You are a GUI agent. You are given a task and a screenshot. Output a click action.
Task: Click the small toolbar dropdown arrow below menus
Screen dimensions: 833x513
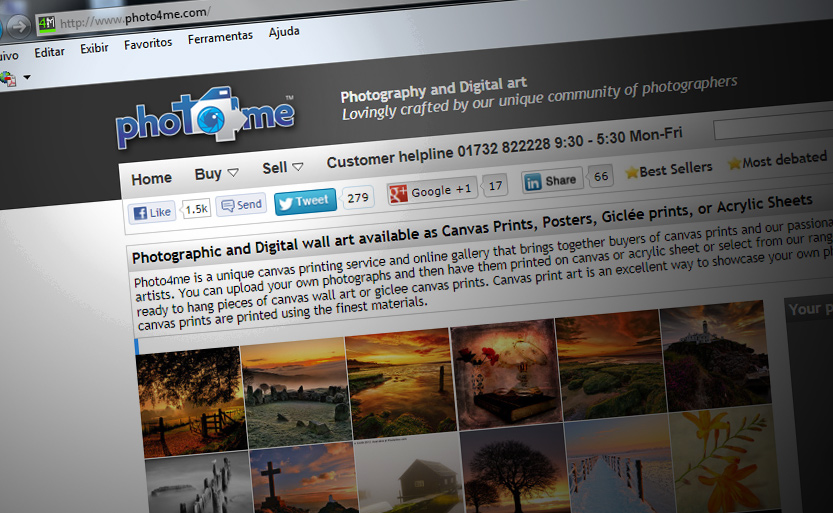click(x=27, y=77)
